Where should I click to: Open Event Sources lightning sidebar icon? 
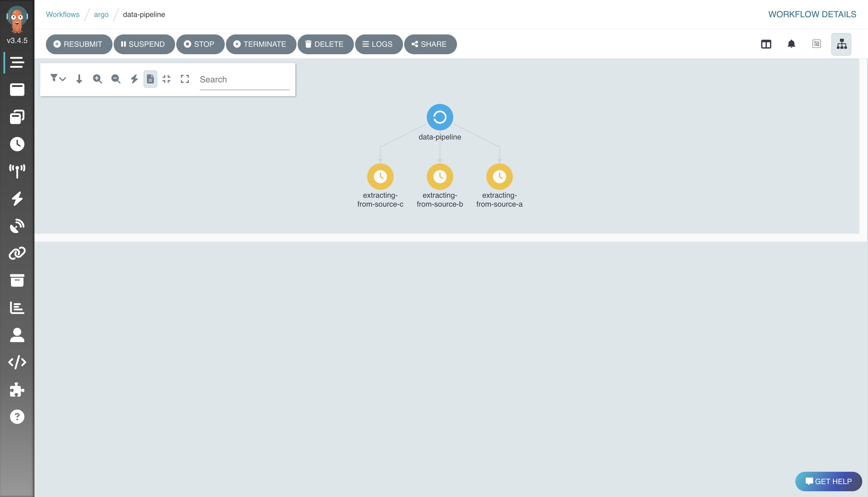pos(17,198)
